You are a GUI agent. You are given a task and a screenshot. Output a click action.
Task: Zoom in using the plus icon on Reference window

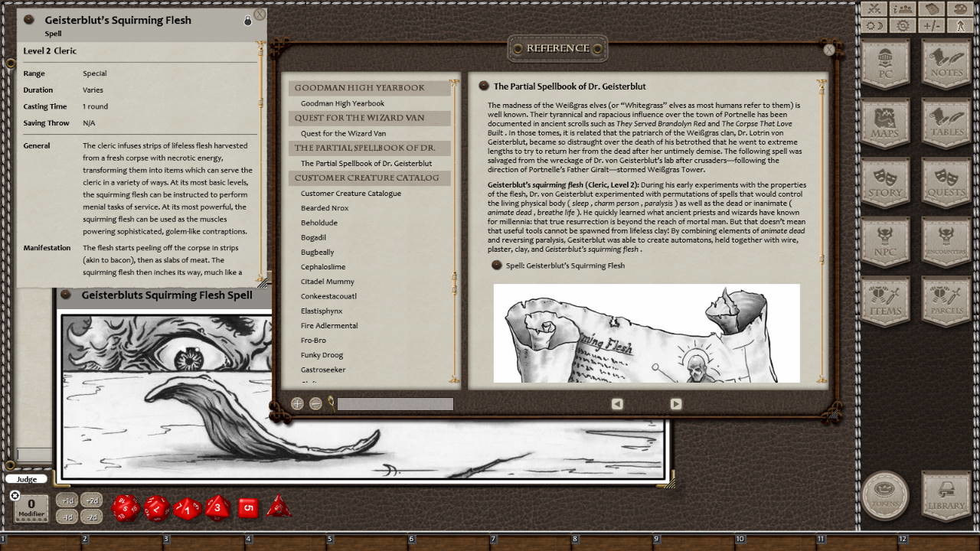pyautogui.click(x=297, y=403)
